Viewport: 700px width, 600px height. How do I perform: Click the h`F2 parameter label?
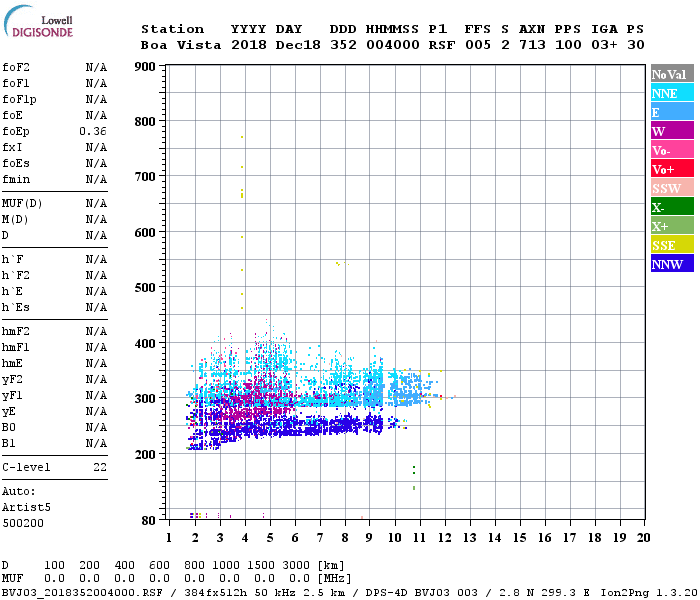tap(16, 275)
